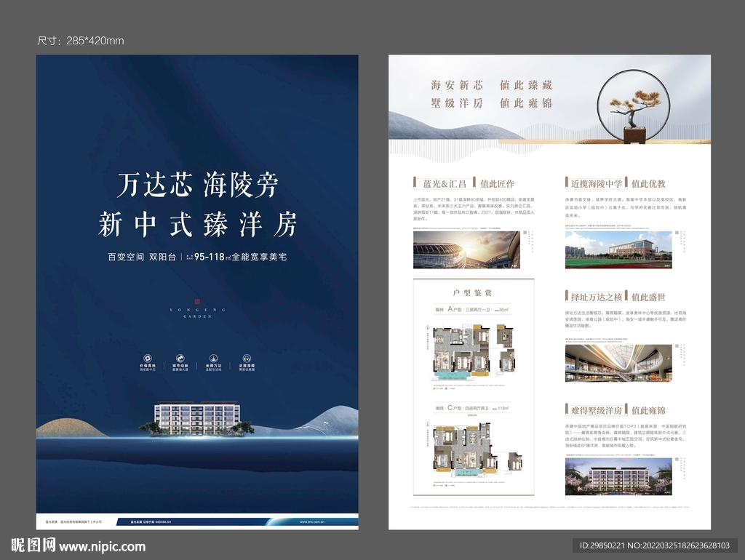The width and height of the screenshot is (745, 560).
Task: Click the 近揽海陵中学 section heading
Action: click(597, 184)
